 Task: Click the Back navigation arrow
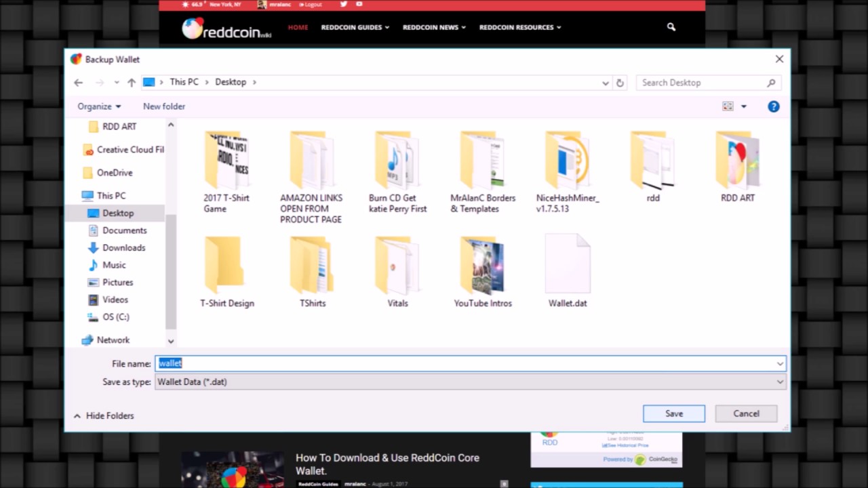(79, 83)
